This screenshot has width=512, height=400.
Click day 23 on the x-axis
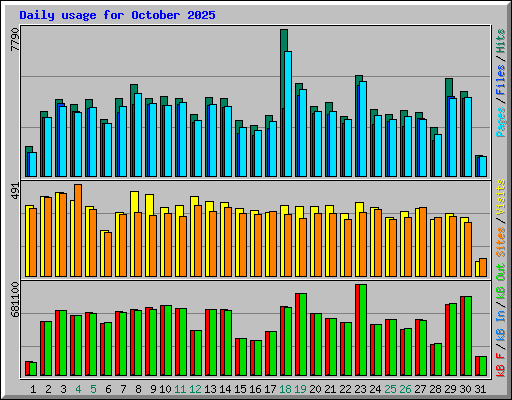360,389
